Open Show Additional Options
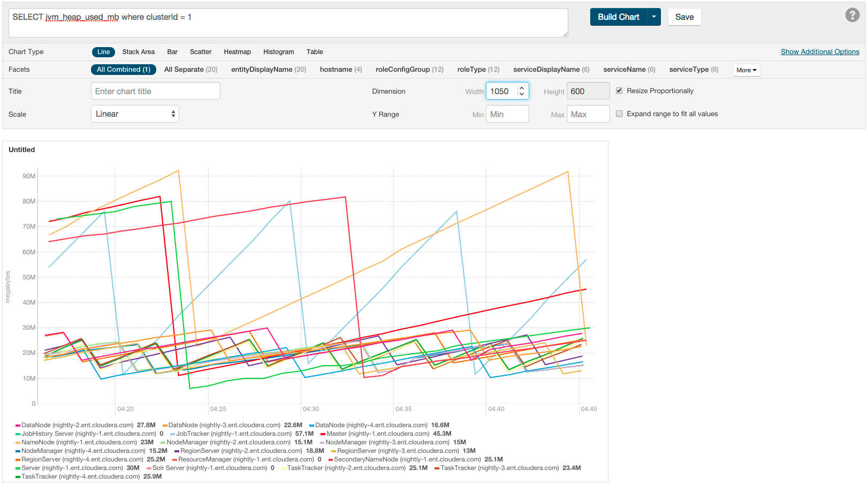The width and height of the screenshot is (868, 485). tap(820, 51)
